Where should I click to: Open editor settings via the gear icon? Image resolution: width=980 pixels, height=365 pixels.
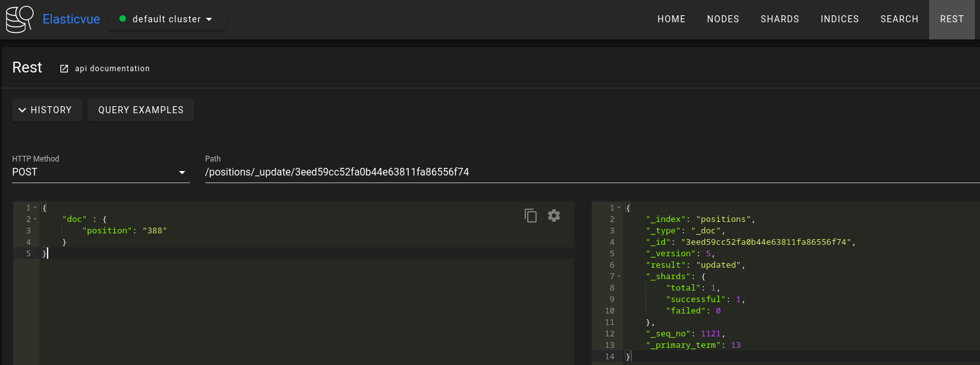pyautogui.click(x=554, y=216)
